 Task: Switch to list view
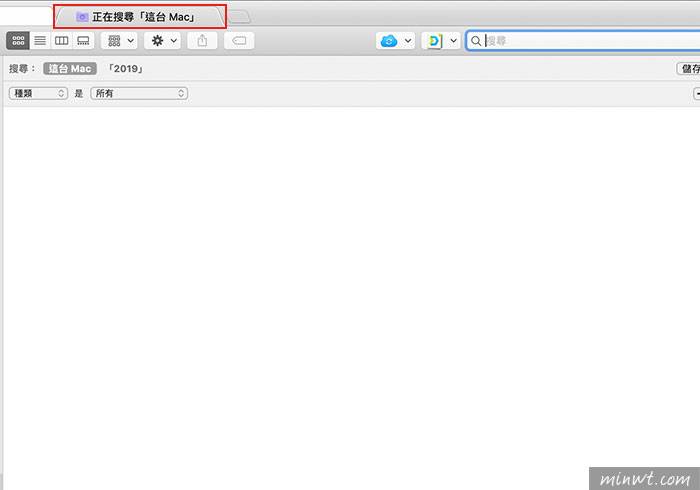(x=40, y=41)
